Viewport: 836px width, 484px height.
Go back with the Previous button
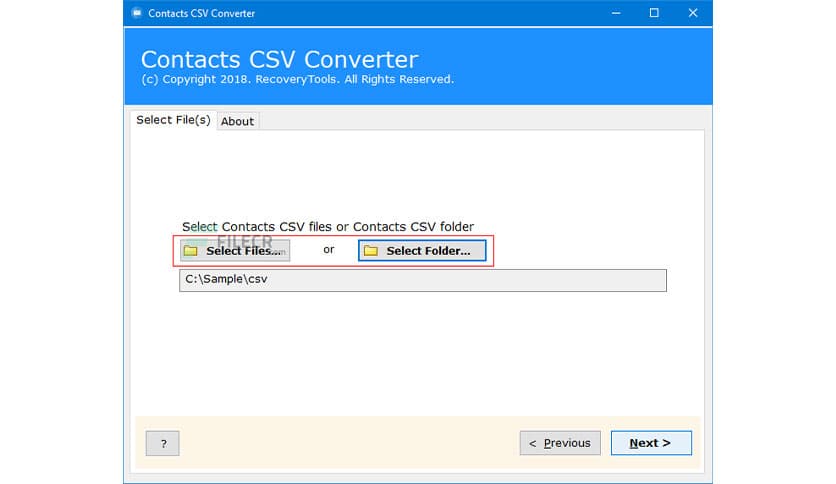click(560, 443)
